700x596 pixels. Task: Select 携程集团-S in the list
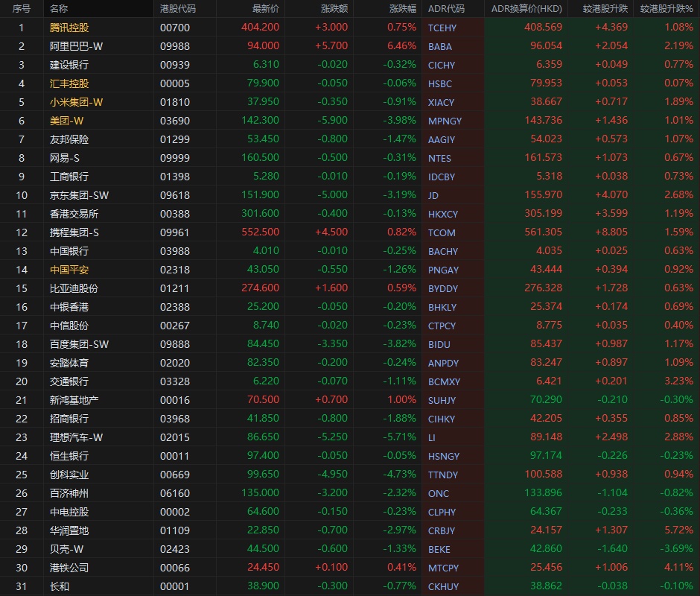click(74, 232)
